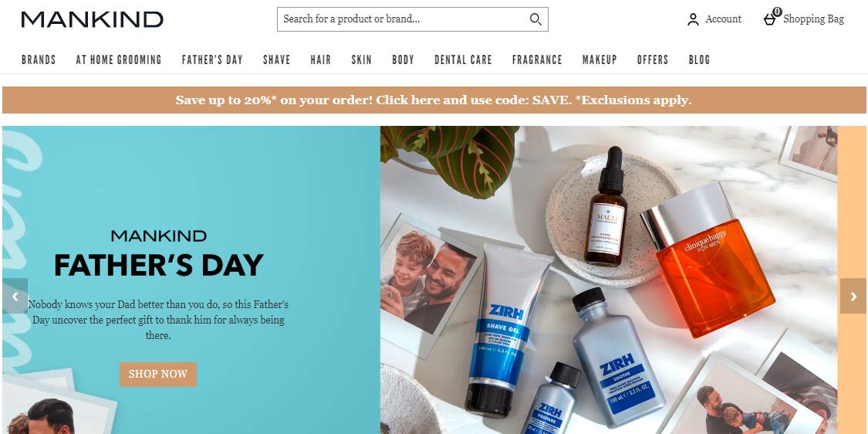Screen dimensions: 868x434
Task: Open the Account user icon
Action: click(x=693, y=19)
